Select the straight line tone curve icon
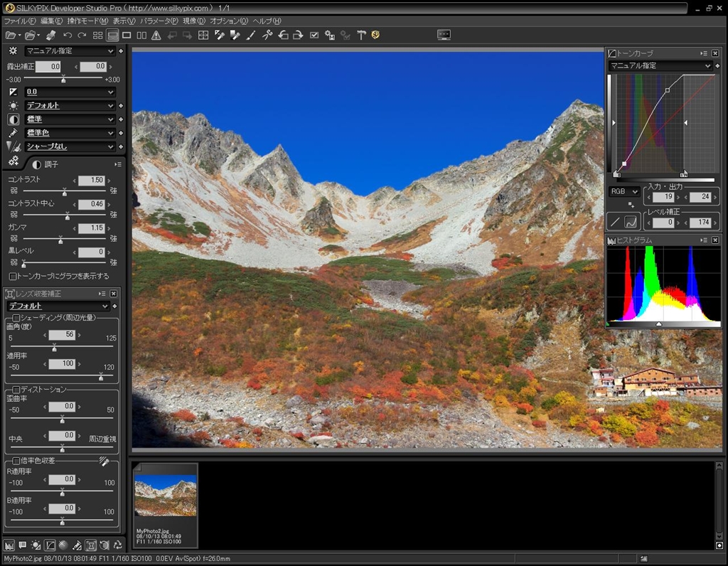The image size is (728, 566). [x=615, y=222]
